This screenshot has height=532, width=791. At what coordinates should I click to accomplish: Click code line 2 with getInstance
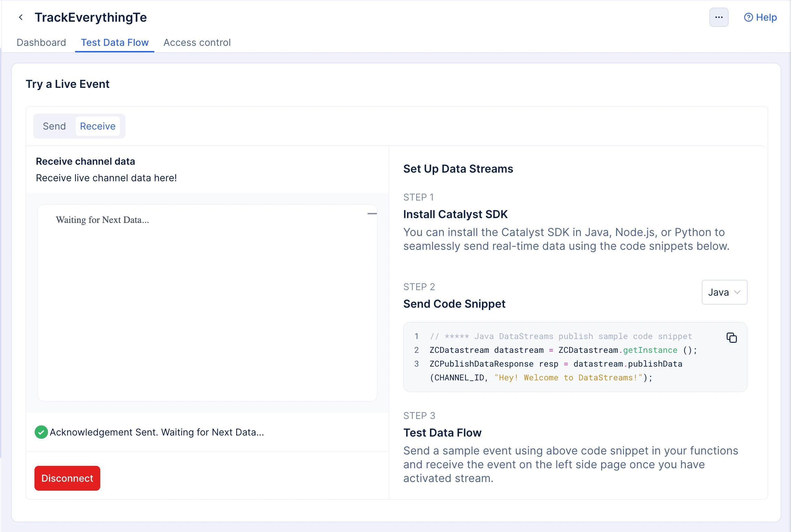(563, 350)
